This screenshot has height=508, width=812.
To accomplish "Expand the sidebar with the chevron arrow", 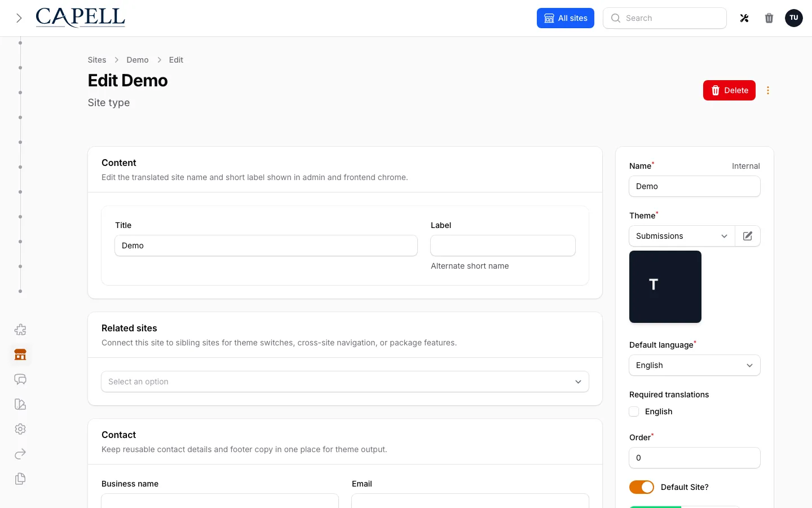I will [19, 18].
